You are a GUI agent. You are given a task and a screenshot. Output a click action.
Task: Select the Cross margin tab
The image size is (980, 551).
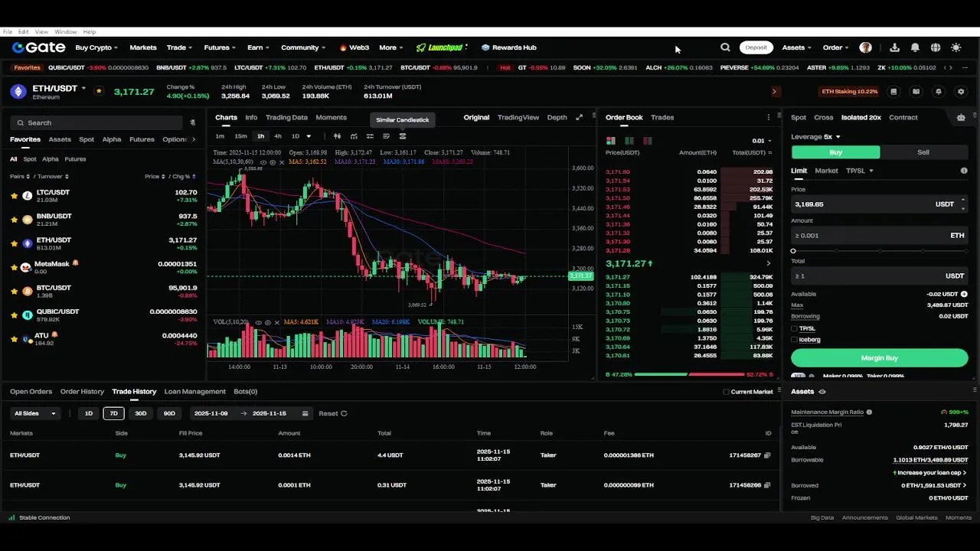click(x=824, y=117)
